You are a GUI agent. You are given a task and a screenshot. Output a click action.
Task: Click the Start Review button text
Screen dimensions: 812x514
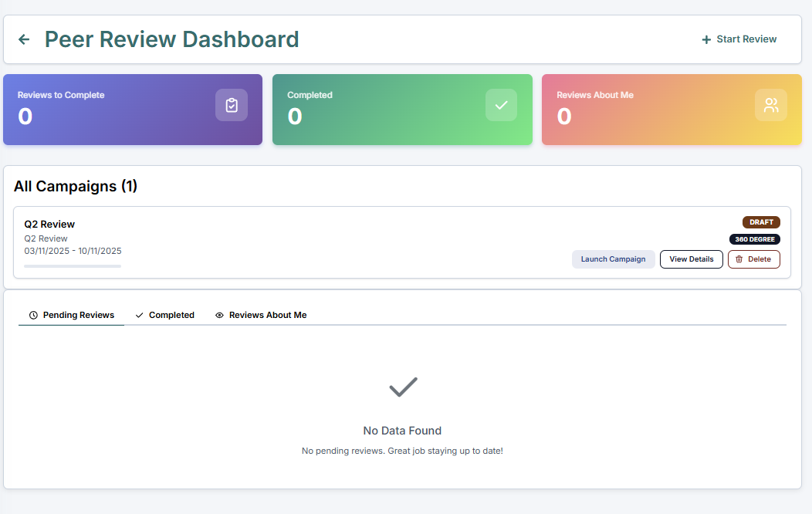[746, 39]
